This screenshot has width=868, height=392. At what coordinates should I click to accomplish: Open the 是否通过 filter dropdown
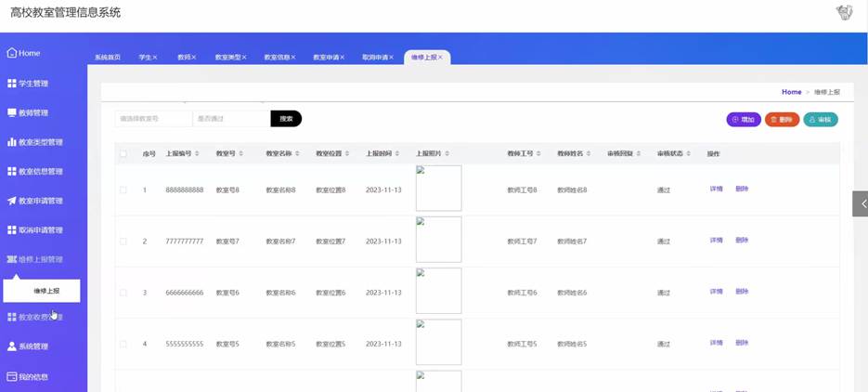point(231,119)
